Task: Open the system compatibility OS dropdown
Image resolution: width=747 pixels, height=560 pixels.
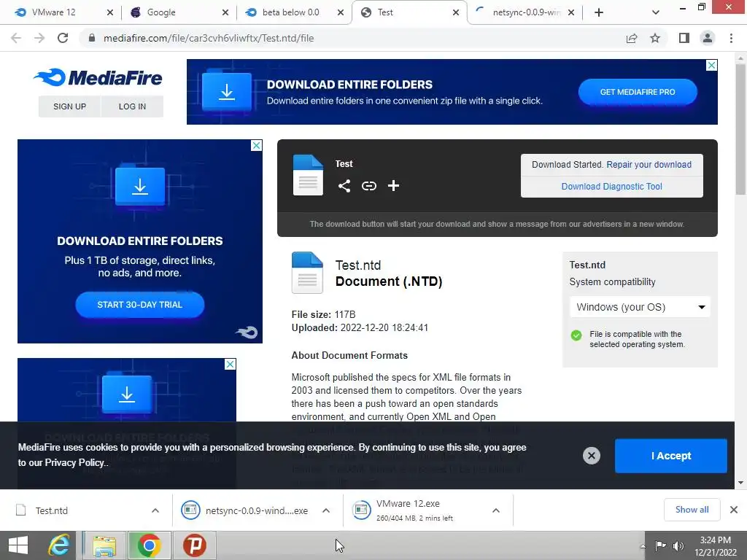Action: 640,307
